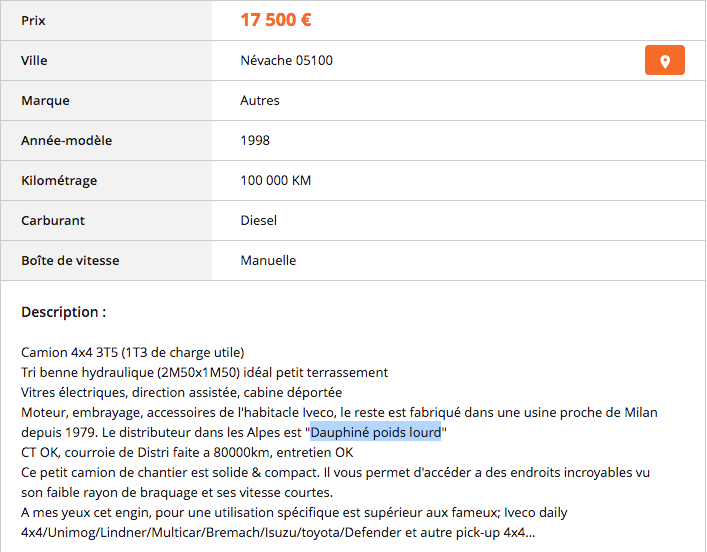
Task: Click the 1998 year value
Action: 255,140
